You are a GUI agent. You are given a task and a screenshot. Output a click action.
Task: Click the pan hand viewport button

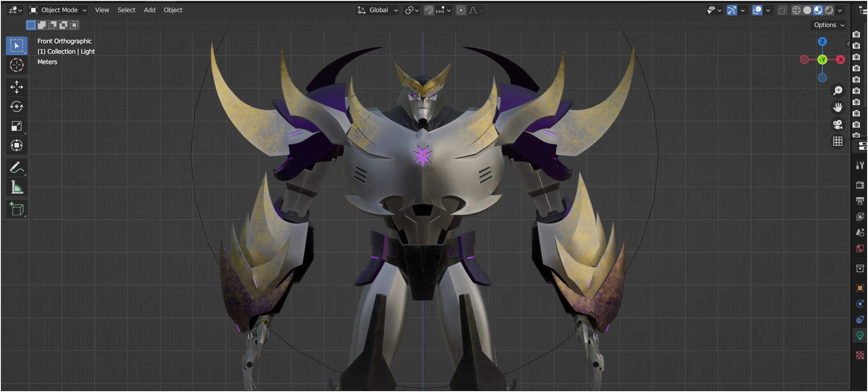[x=838, y=107]
